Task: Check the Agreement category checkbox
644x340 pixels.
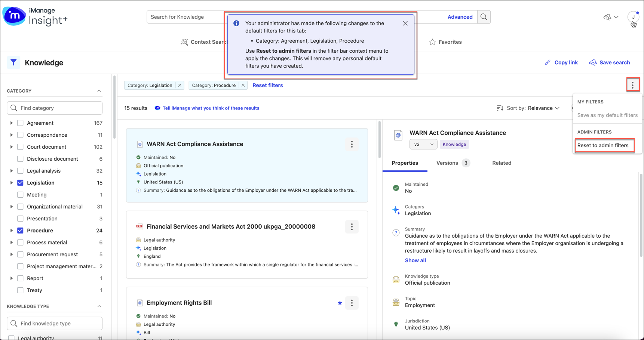Action: pyautogui.click(x=21, y=123)
